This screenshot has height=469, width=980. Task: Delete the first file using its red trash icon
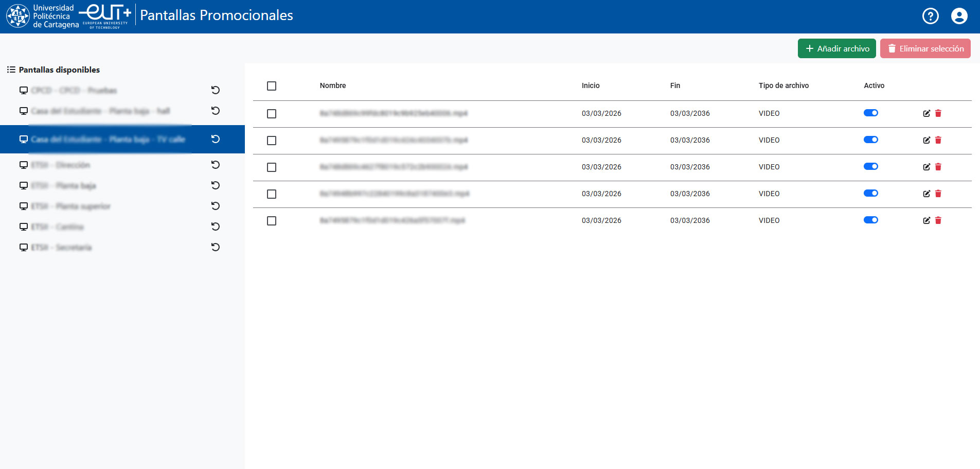(x=938, y=113)
